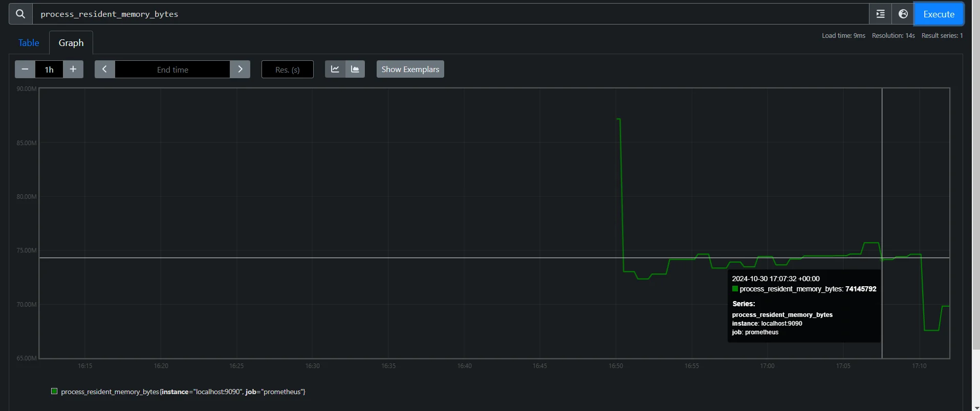Click the 16:15 x-axis label

click(x=85, y=366)
